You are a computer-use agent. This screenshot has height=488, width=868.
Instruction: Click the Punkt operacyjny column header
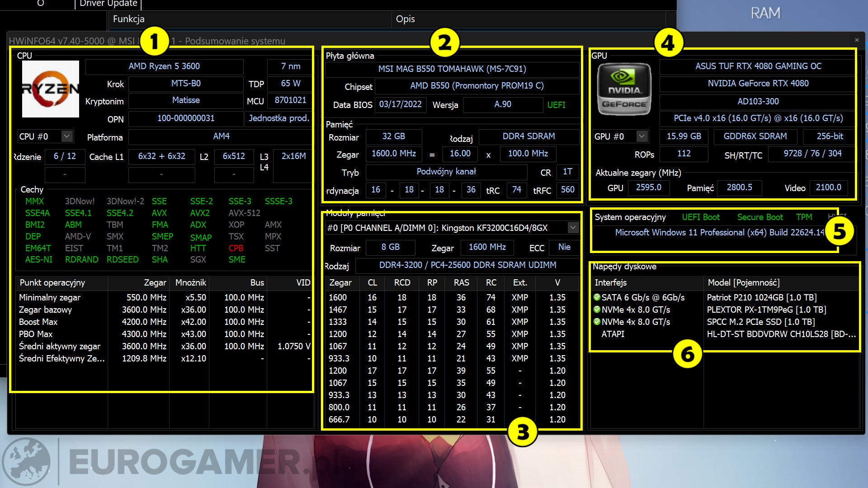pyautogui.click(x=62, y=283)
